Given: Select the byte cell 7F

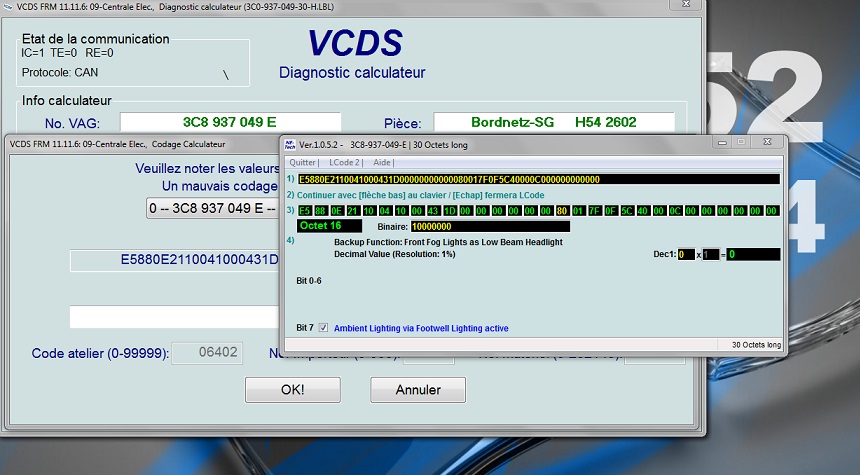Looking at the screenshot, I should [x=595, y=211].
